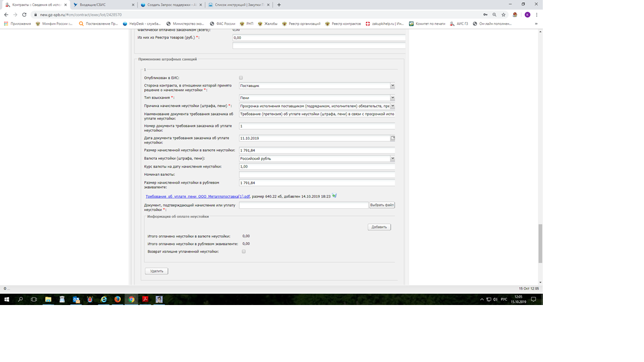
Task: Bookmark the page using the star icon
Action: (504, 15)
